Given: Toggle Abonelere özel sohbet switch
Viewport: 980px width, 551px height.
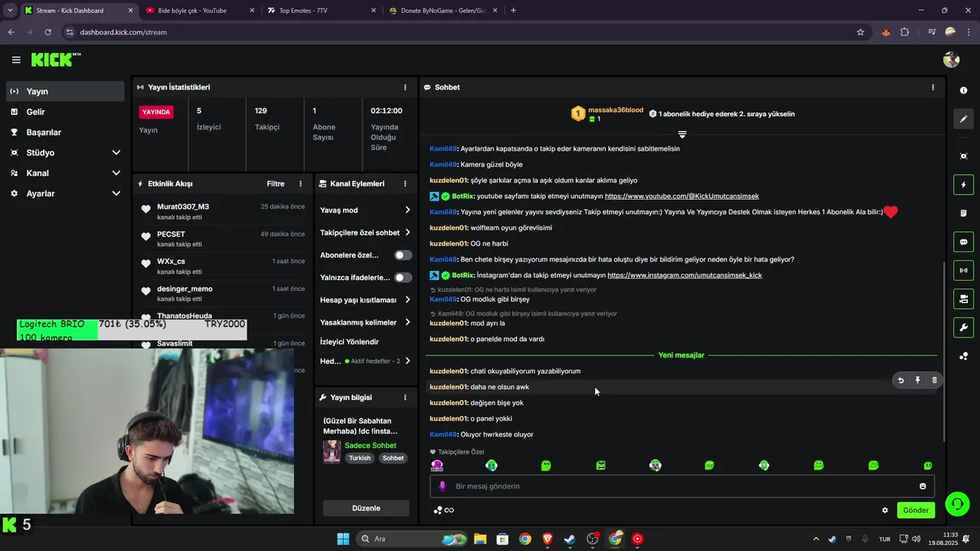Looking at the screenshot, I should (403, 255).
